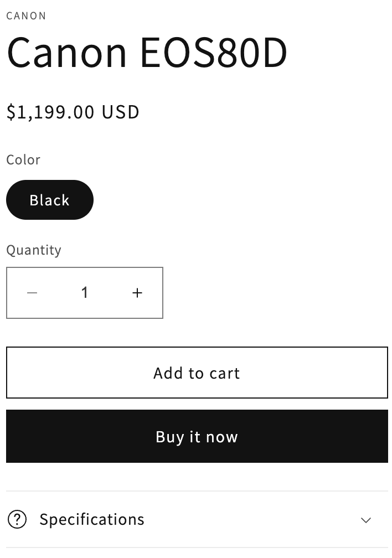Click the word cart in Add to cart
Image resolution: width=392 pixels, height=558 pixels.
pyautogui.click(x=225, y=373)
